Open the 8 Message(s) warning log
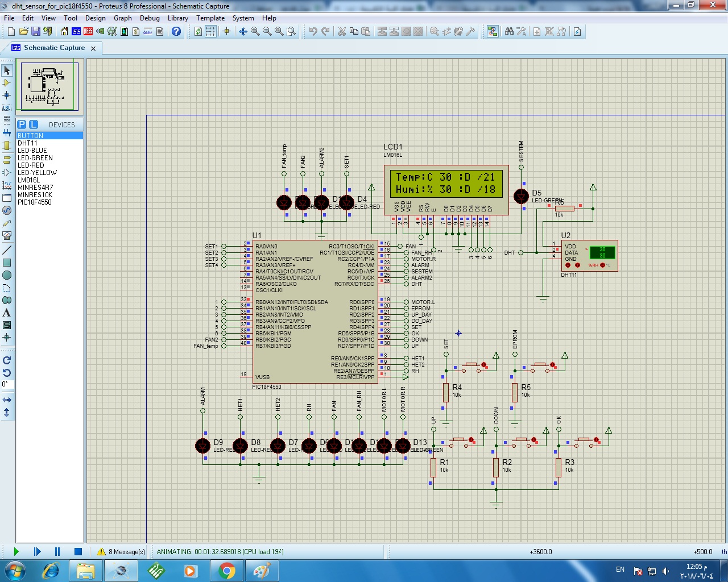Screen dimensions: 728x582 point(121,551)
